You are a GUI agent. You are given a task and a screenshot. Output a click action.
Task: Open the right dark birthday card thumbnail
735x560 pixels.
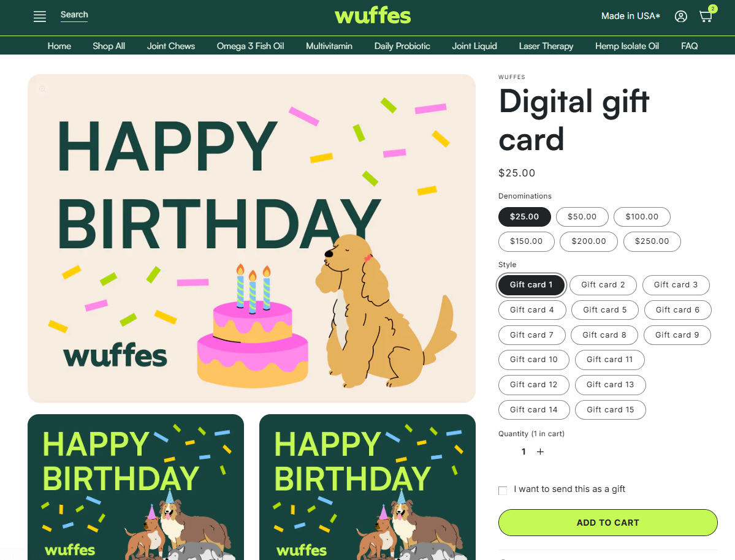pos(368,487)
